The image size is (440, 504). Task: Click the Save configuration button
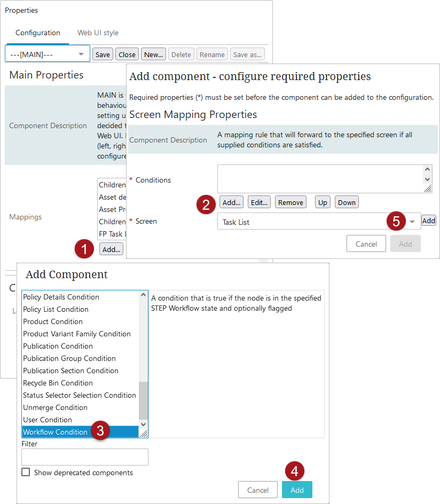coord(103,54)
